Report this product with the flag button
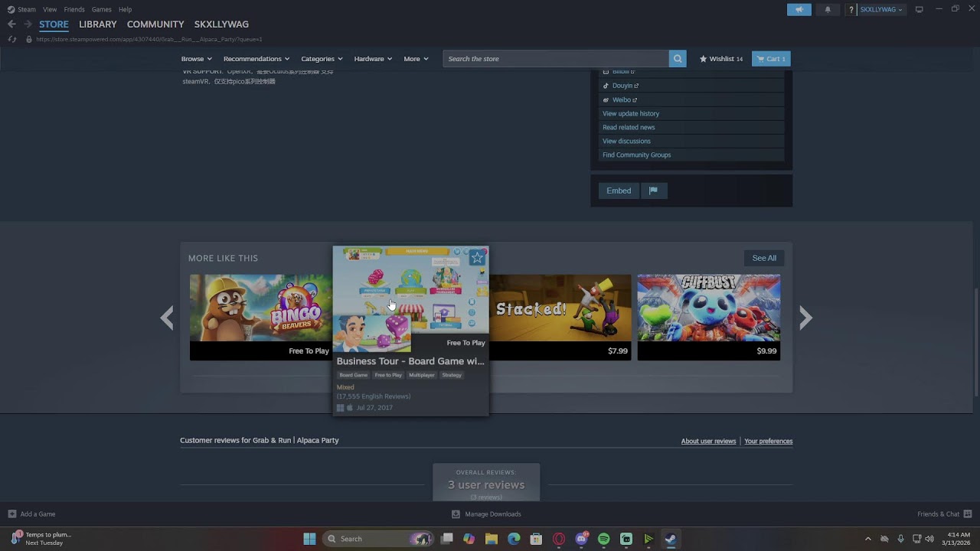This screenshot has width=980, height=551. point(653,191)
